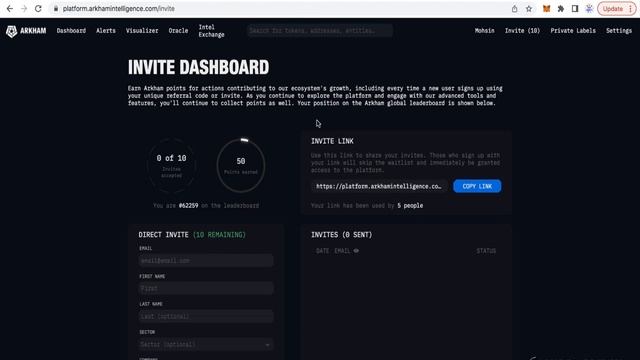Click leaderboard rank #62259 text
This screenshot has width=640, height=360.
pos(189,205)
